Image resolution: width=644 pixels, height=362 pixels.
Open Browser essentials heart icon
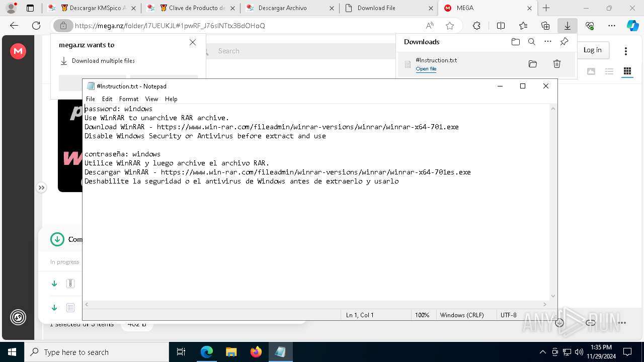click(x=590, y=26)
